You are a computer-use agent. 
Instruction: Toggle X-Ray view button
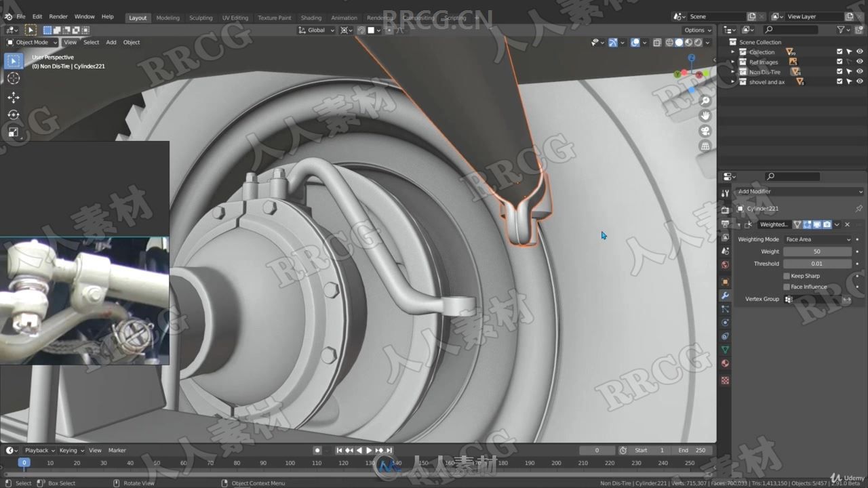[x=657, y=42]
